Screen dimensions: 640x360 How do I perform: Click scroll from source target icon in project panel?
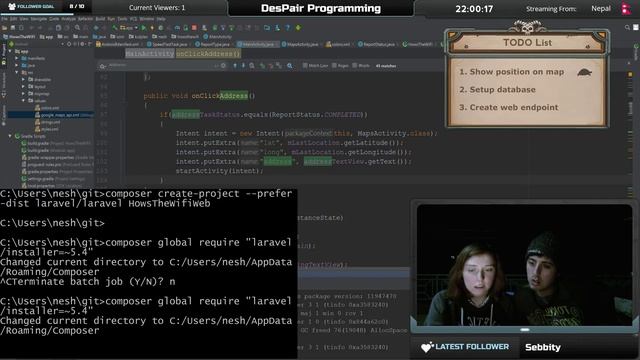click(x=69, y=44)
